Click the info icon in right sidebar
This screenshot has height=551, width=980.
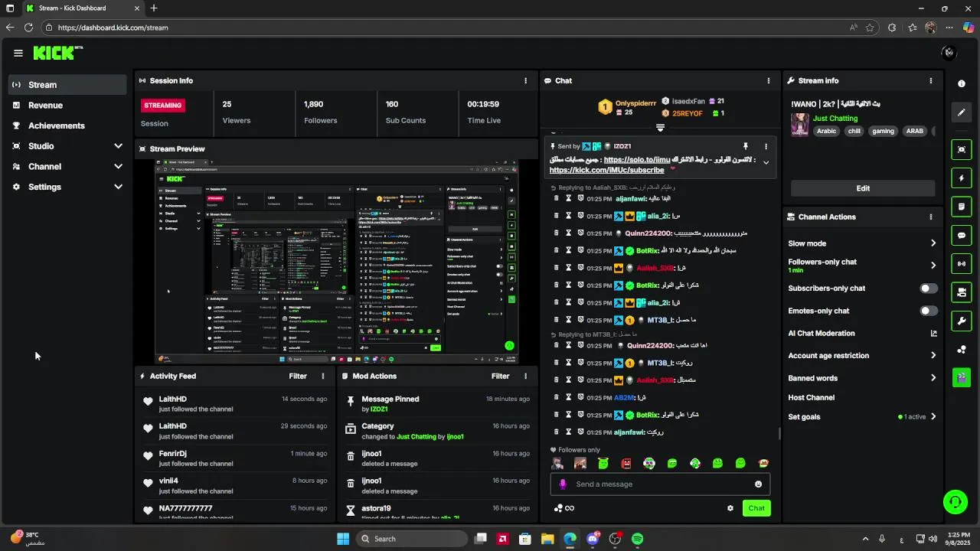(962, 83)
